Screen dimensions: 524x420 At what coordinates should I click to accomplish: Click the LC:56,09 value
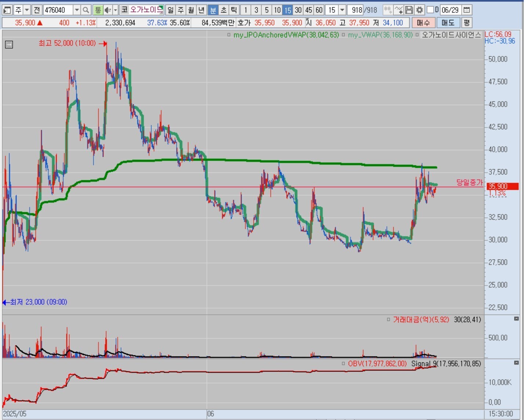point(498,35)
